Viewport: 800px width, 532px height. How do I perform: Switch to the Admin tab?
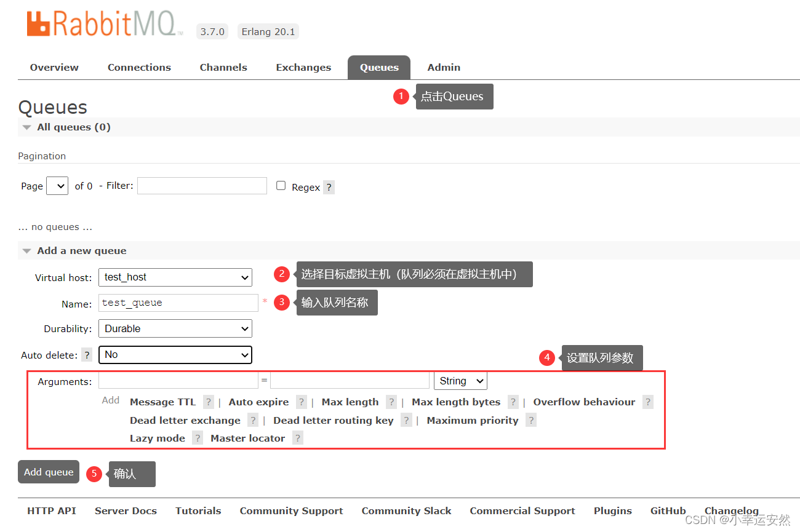[x=444, y=68]
